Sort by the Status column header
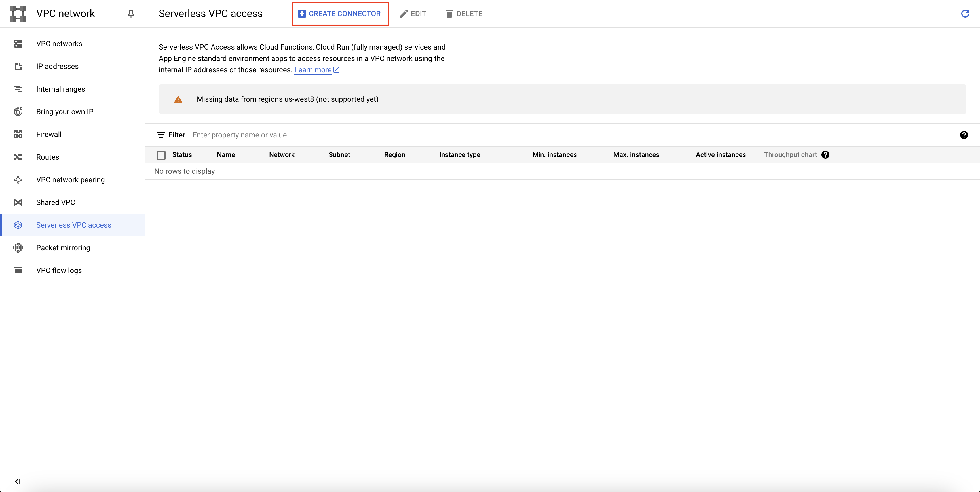This screenshot has width=980, height=492. (182, 155)
